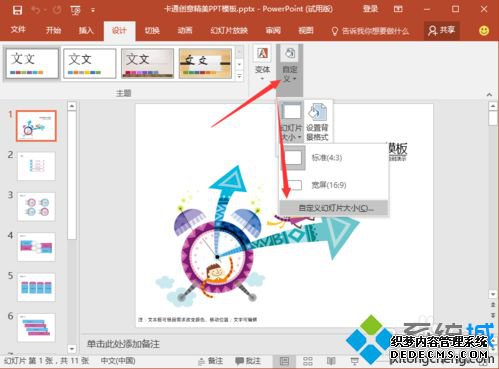Click the Save icon in quick access toolbar
Screen dimensions: 499x369
(17, 10)
